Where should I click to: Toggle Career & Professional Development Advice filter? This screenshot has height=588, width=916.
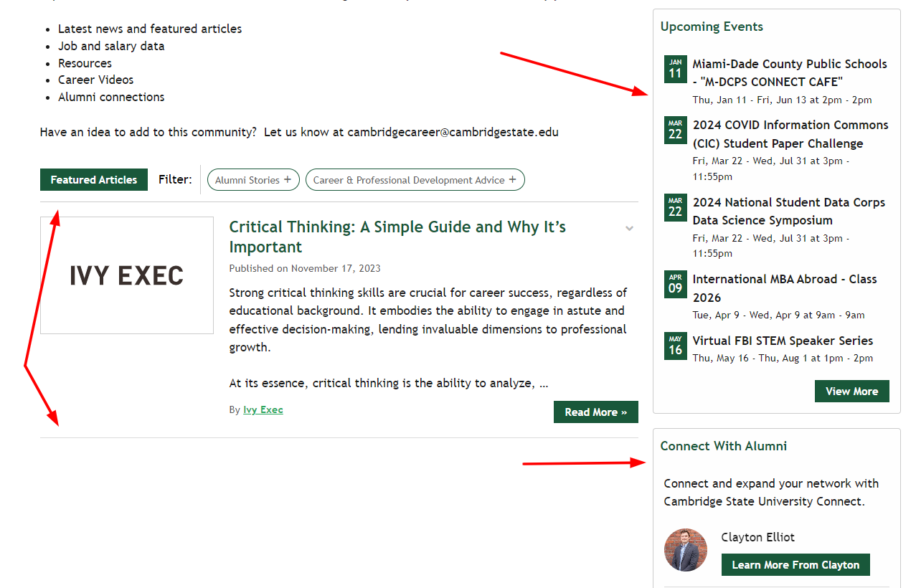[415, 180]
